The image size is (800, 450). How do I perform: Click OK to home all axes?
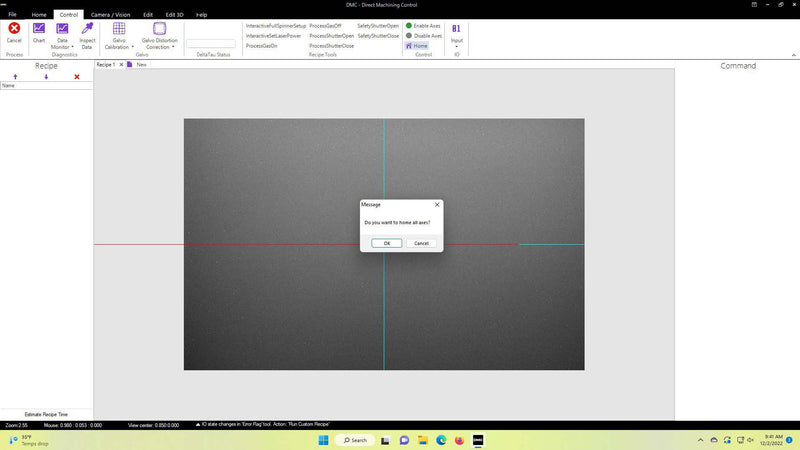click(387, 243)
